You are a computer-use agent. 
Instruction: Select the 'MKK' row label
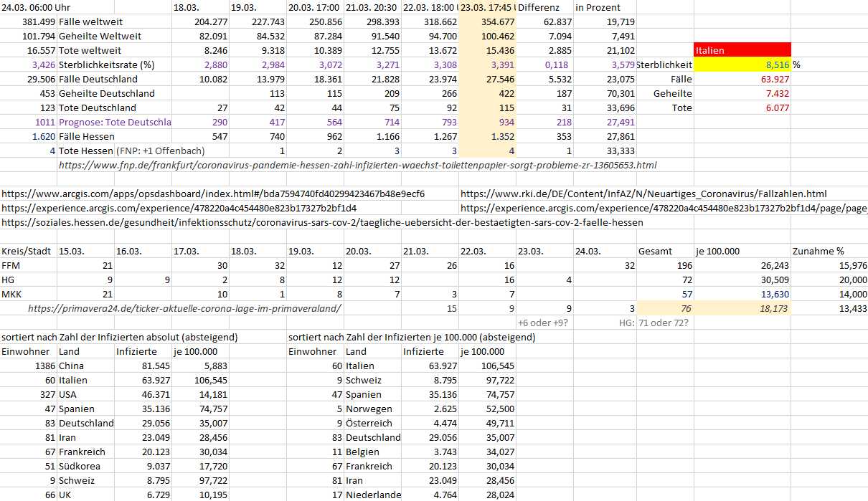point(12,294)
